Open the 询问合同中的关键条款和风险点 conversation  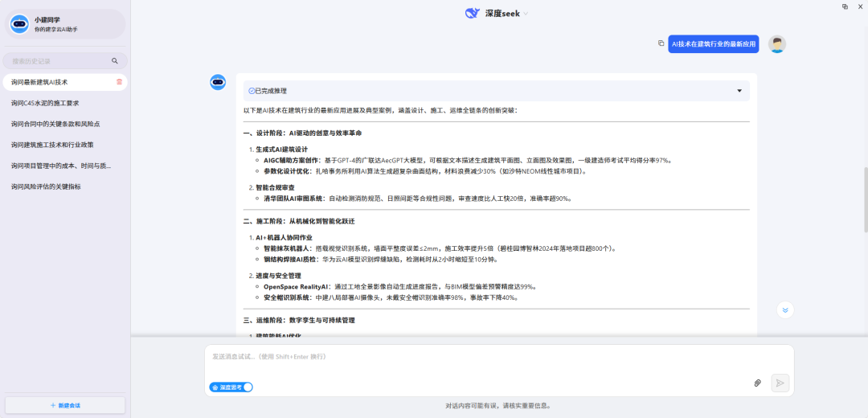[x=55, y=124]
